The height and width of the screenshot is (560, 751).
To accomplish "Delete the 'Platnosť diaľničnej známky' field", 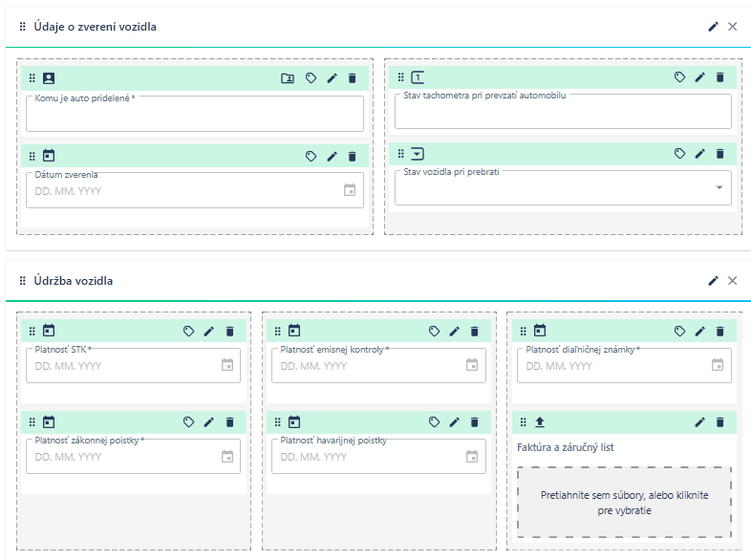I will coord(720,332).
